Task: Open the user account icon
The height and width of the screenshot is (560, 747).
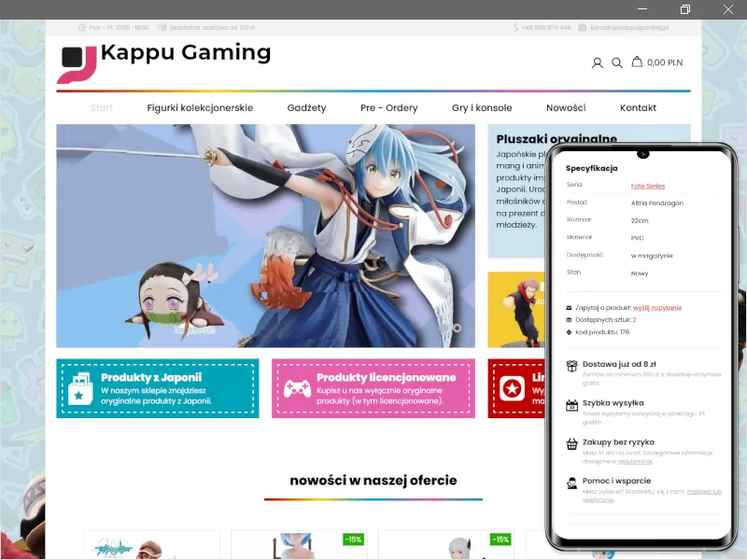Action: click(597, 63)
